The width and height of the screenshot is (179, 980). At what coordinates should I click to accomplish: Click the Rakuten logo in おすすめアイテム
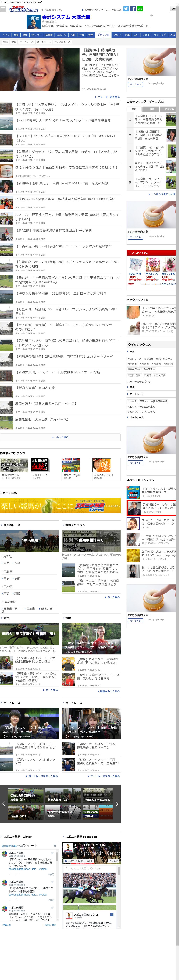pos(131,284)
